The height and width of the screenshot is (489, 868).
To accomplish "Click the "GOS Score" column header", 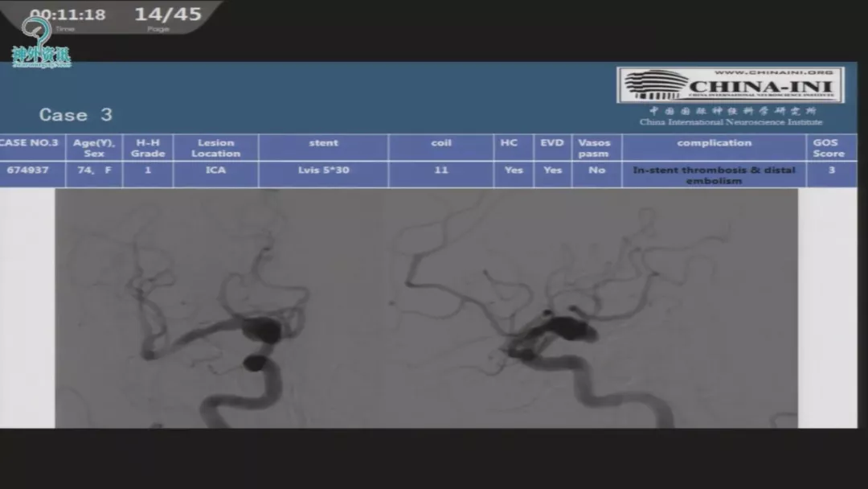I will (x=832, y=148).
